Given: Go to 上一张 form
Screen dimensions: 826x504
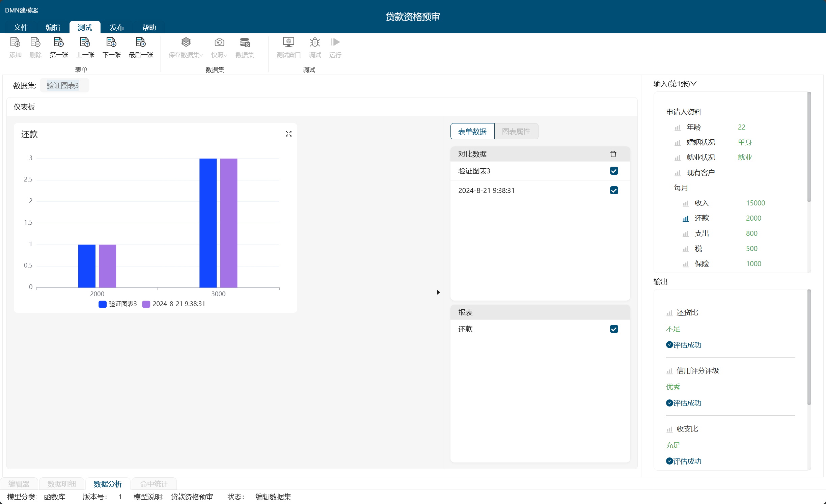Looking at the screenshot, I should (x=85, y=47).
